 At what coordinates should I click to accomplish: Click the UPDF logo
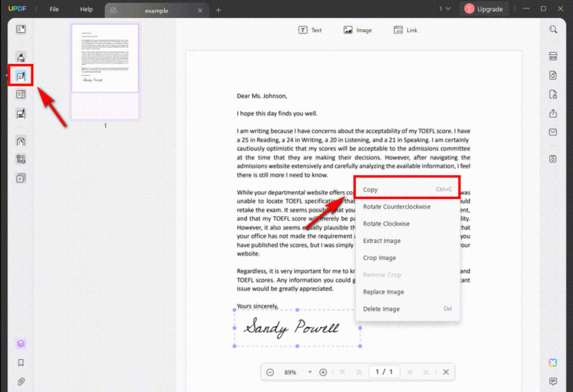point(17,9)
